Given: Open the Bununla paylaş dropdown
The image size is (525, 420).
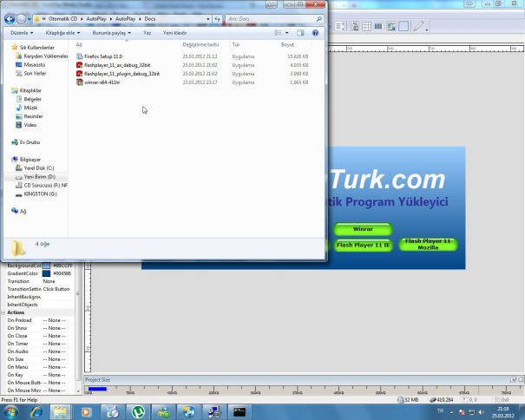Looking at the screenshot, I should point(111,33).
